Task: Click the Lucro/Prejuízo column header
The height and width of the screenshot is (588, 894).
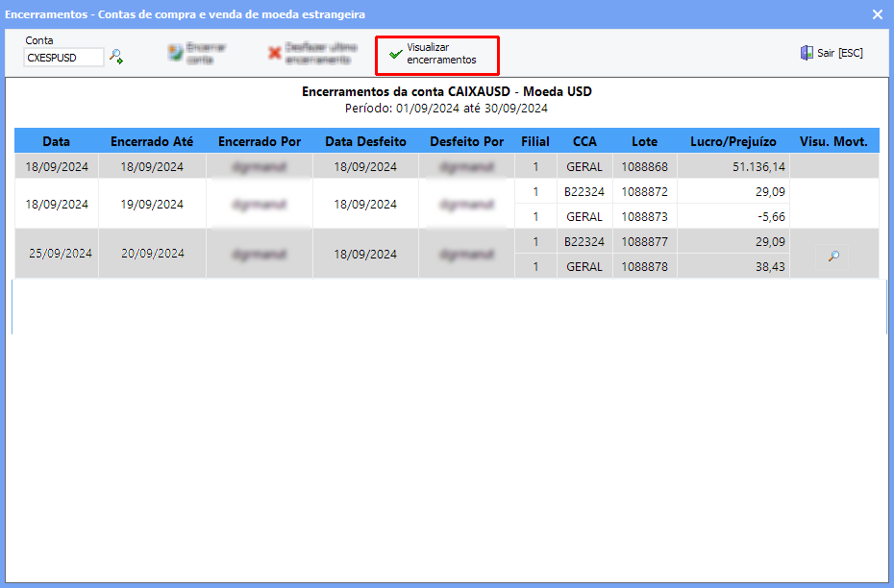Action: point(733,142)
